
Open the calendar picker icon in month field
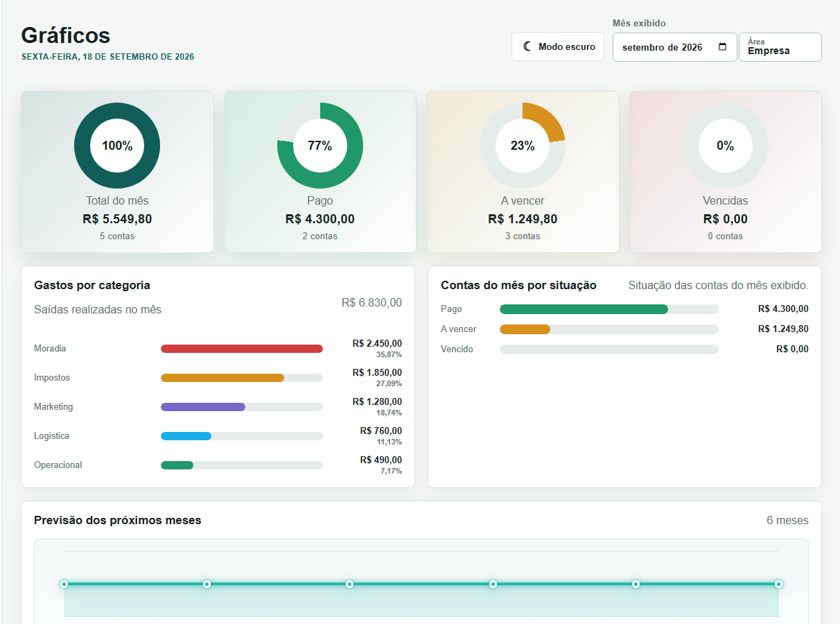point(723,47)
